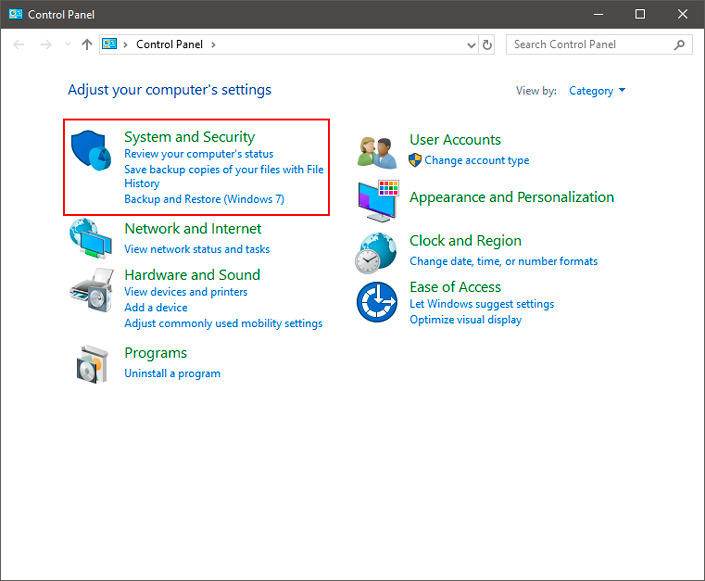Click the Appearance and Personalization monitor icon
The height and width of the screenshot is (581, 705).
coord(378,201)
